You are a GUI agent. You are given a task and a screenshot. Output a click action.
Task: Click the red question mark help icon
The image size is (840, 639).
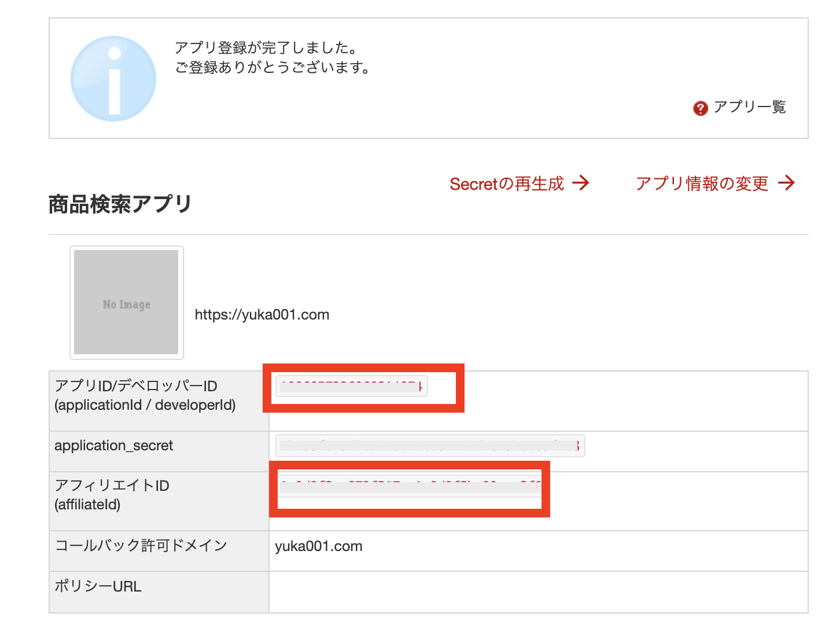coord(699,108)
